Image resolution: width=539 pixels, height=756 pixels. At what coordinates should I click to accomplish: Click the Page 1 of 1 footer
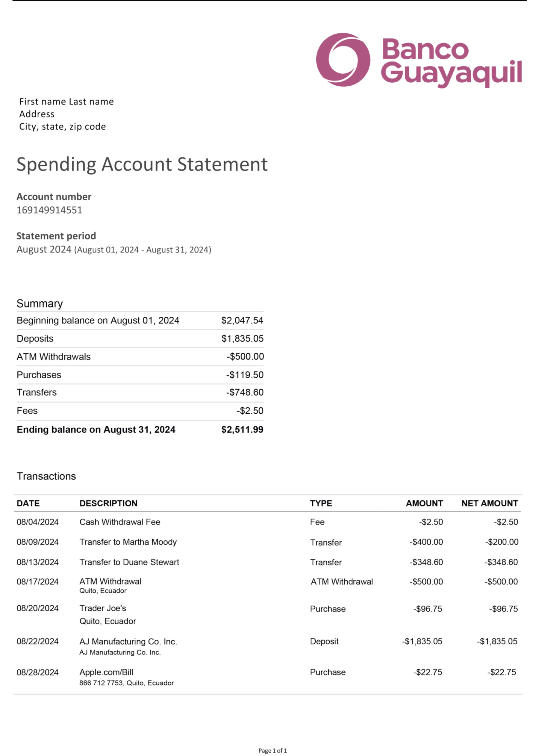tap(272, 751)
